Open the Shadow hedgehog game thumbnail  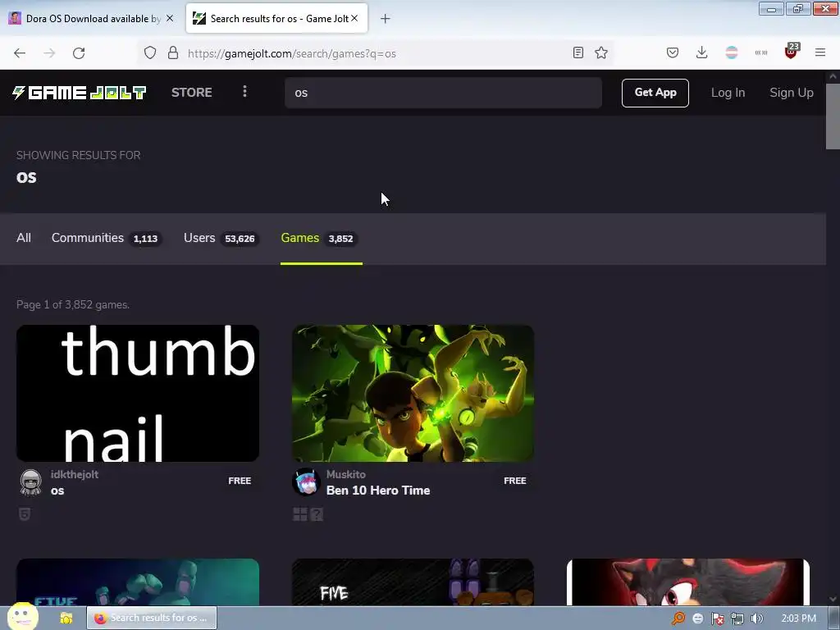(x=688, y=582)
